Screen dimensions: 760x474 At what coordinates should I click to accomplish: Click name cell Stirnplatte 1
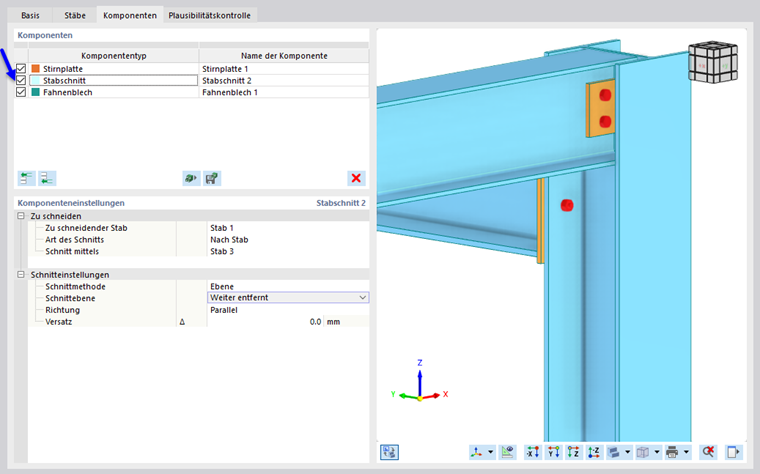284,69
